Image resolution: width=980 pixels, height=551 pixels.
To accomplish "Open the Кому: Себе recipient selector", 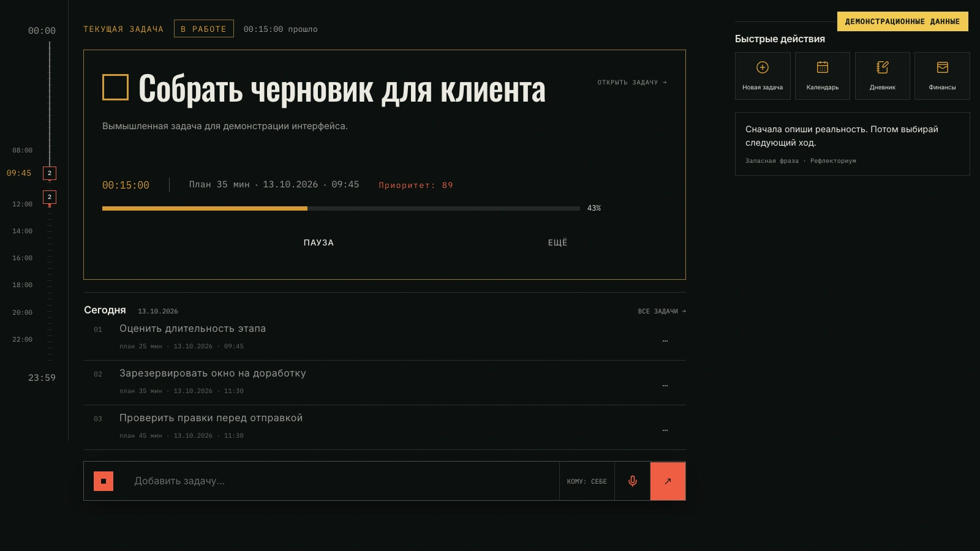I will [587, 481].
